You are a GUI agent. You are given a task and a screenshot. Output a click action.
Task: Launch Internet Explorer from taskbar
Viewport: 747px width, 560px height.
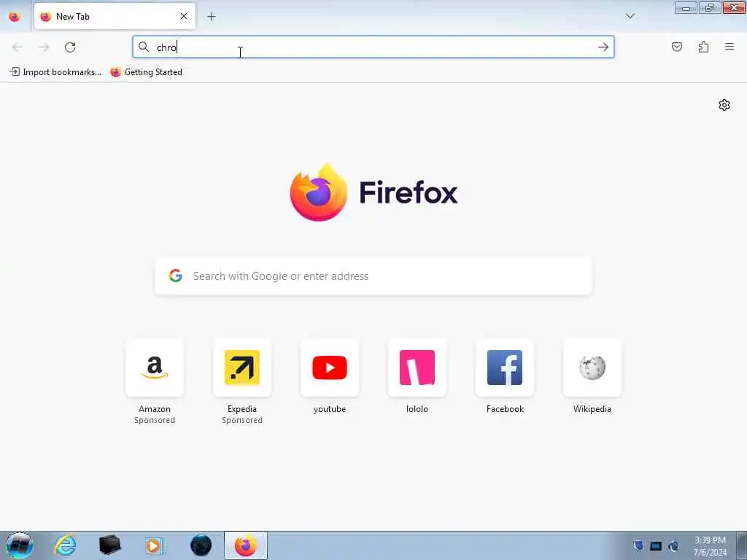point(65,545)
